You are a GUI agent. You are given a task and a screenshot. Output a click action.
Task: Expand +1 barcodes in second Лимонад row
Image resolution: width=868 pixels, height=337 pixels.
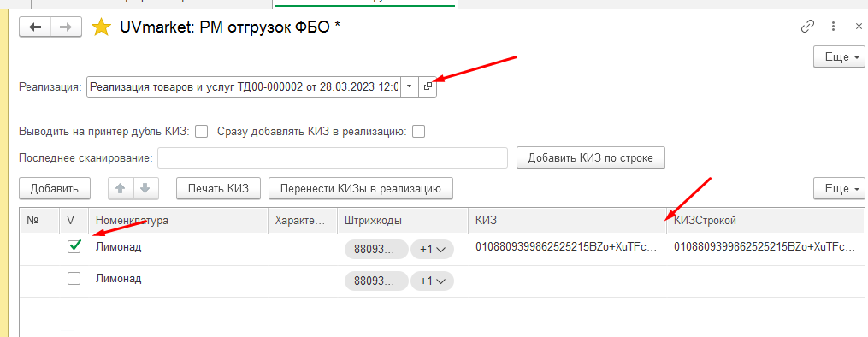pos(432,281)
